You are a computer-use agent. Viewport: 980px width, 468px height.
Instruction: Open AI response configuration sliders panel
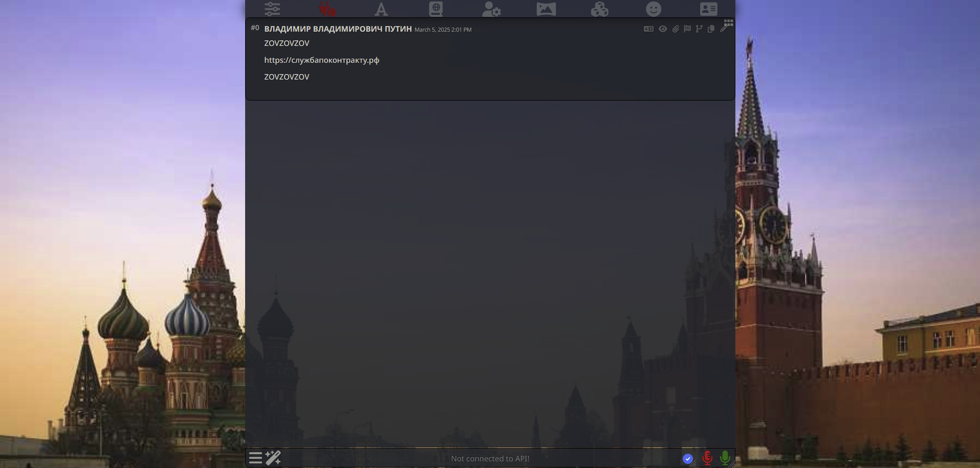coord(272,9)
